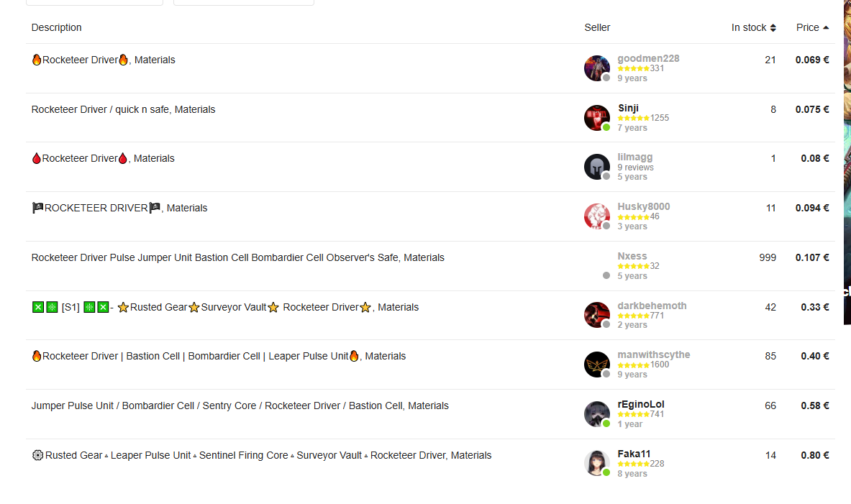Click Sinji's profile avatar
Image resolution: width=851 pixels, height=504 pixels.
pyautogui.click(x=596, y=118)
